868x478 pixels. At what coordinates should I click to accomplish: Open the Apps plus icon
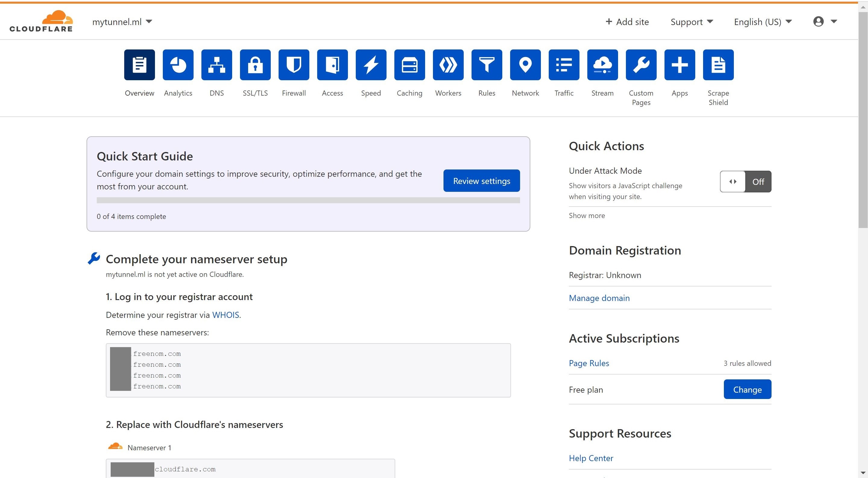point(680,65)
